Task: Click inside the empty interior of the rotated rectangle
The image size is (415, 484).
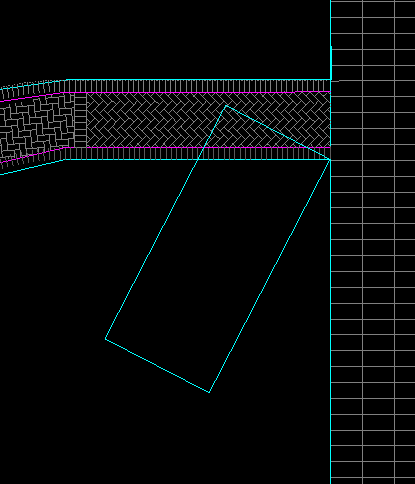Action: 217,249
